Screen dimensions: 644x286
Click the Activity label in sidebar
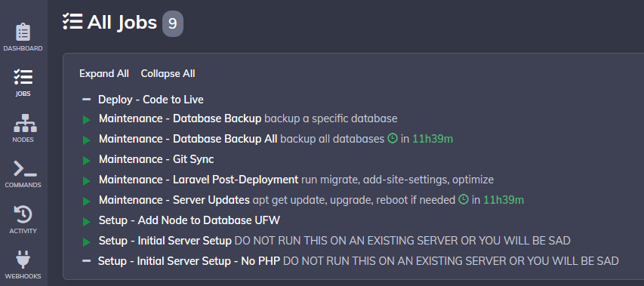(x=23, y=231)
